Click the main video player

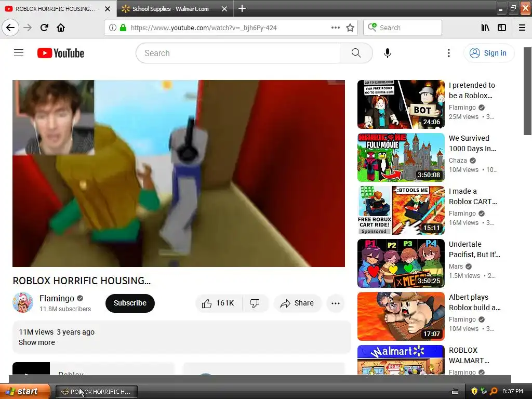point(179,174)
